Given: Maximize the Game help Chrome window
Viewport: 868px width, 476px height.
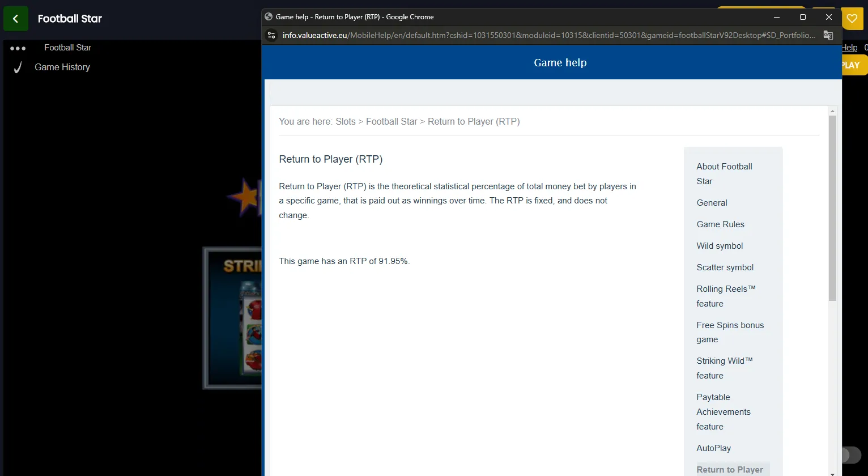Looking at the screenshot, I should [803, 17].
